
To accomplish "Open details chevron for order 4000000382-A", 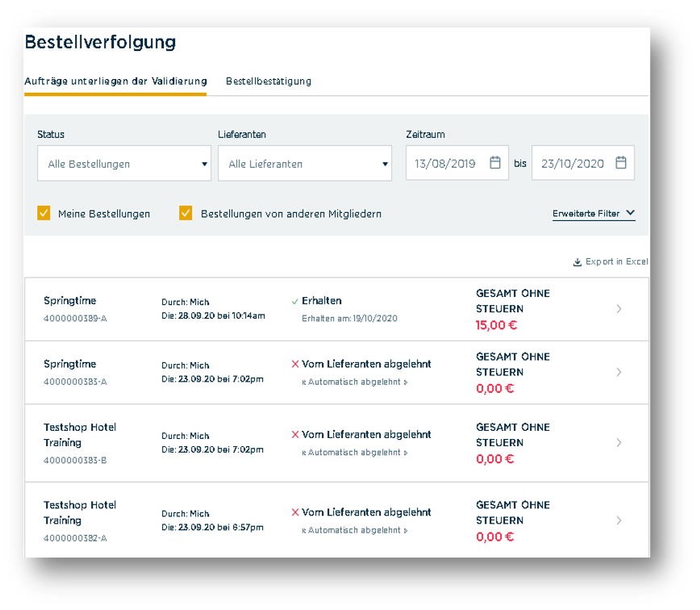I will click(619, 520).
